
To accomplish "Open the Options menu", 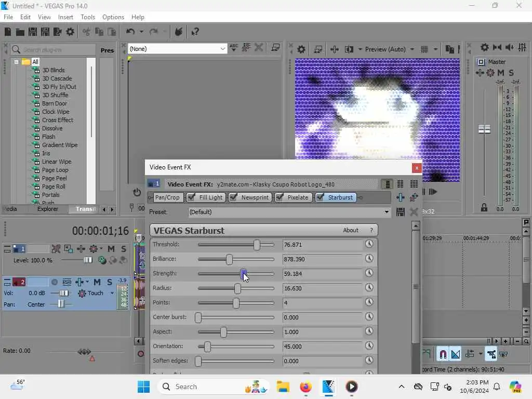I will pyautogui.click(x=113, y=17).
